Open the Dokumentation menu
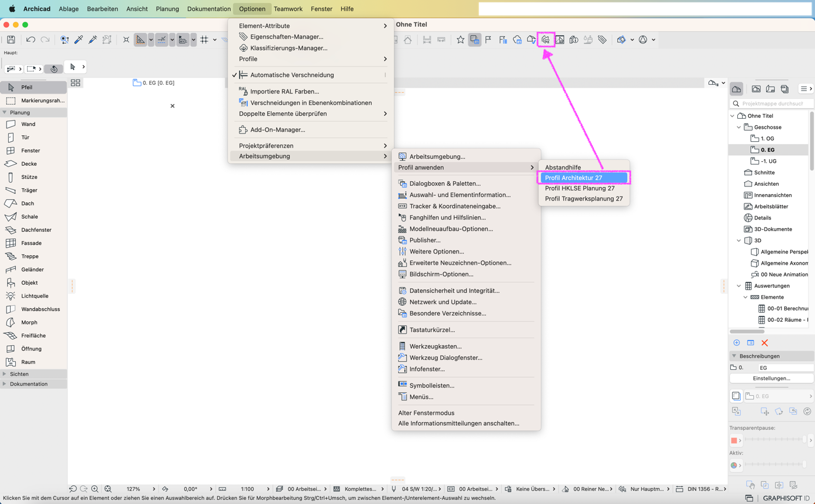 [209, 9]
